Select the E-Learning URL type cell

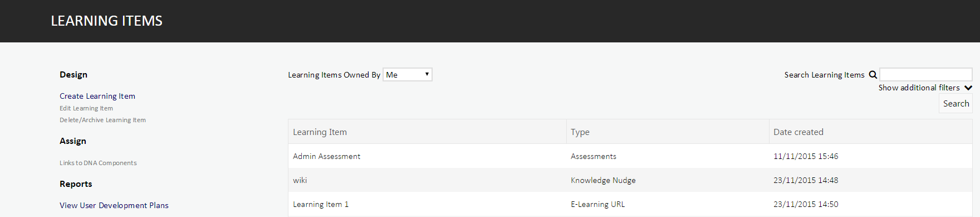pyautogui.click(x=597, y=204)
